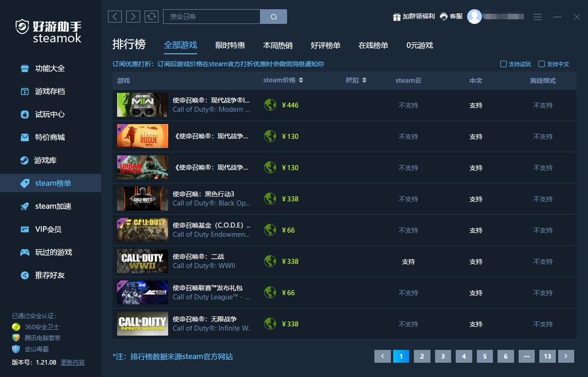Sort by 折扣 column arrows

coord(364,80)
